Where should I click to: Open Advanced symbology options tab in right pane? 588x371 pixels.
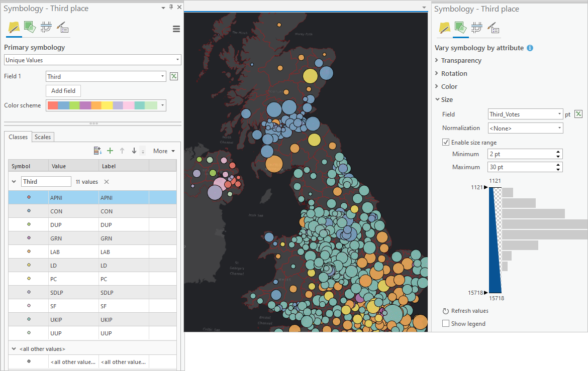(494, 28)
